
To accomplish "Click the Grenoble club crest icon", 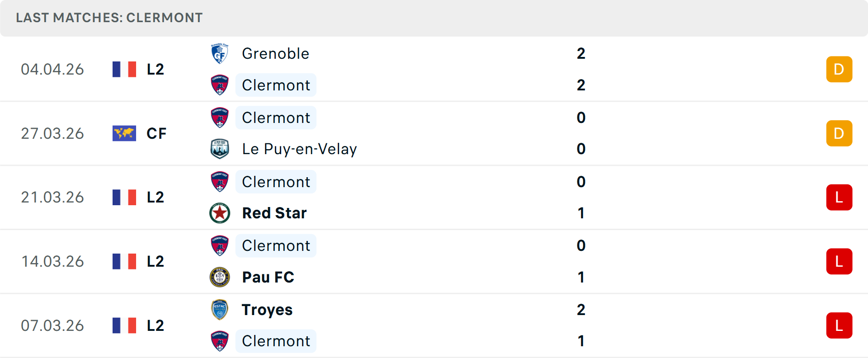I will pyautogui.click(x=220, y=53).
